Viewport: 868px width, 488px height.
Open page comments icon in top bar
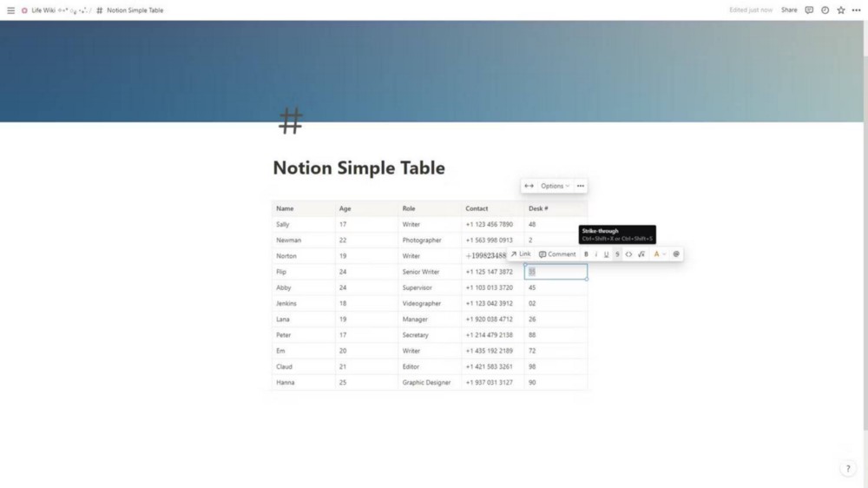pyautogui.click(x=809, y=10)
